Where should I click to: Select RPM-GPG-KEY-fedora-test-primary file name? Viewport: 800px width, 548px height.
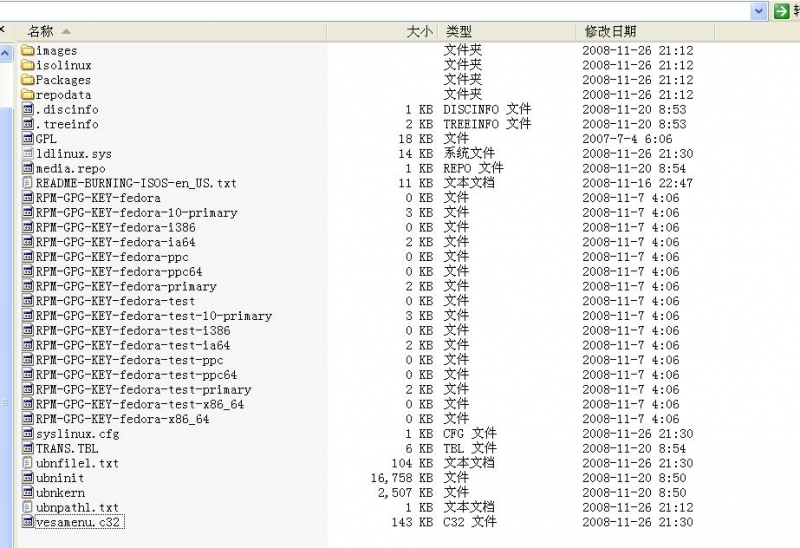click(143, 390)
